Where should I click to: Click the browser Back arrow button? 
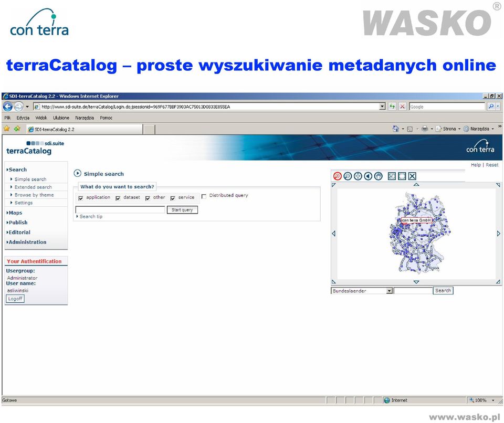8,107
